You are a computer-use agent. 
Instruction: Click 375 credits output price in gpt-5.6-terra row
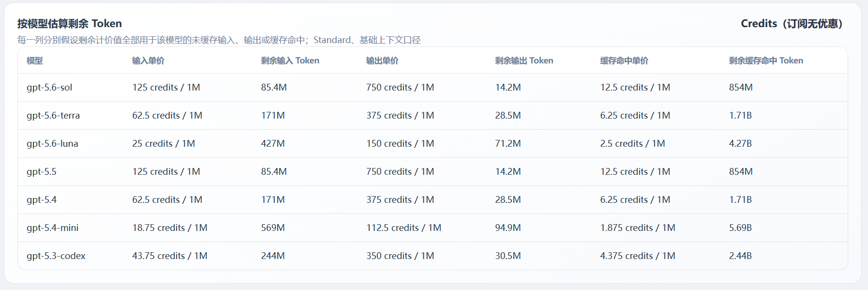[x=400, y=116]
